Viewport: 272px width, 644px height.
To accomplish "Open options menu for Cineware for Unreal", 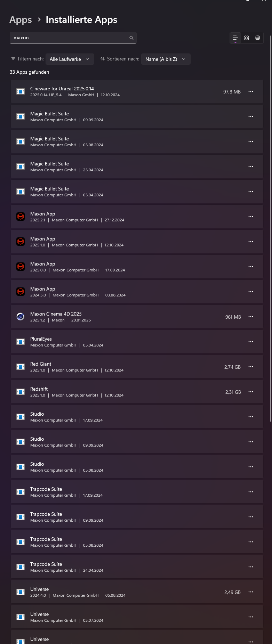I will [251, 91].
